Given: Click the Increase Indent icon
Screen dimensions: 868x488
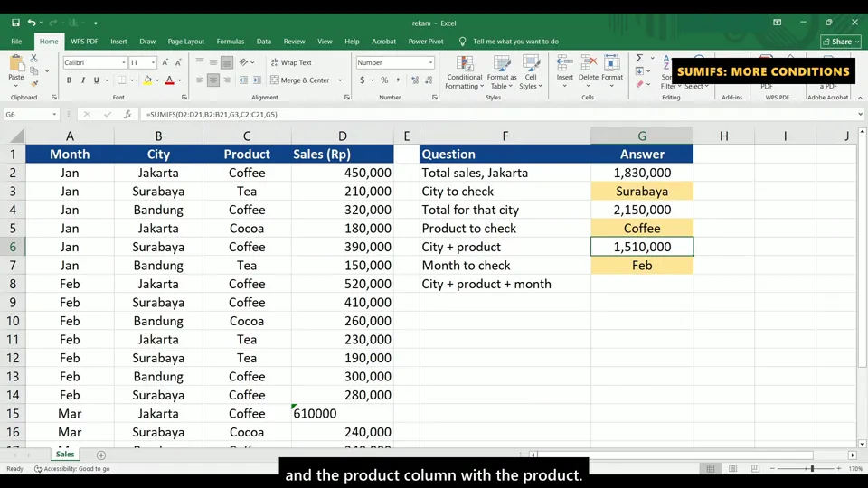Looking at the screenshot, I should [x=257, y=80].
